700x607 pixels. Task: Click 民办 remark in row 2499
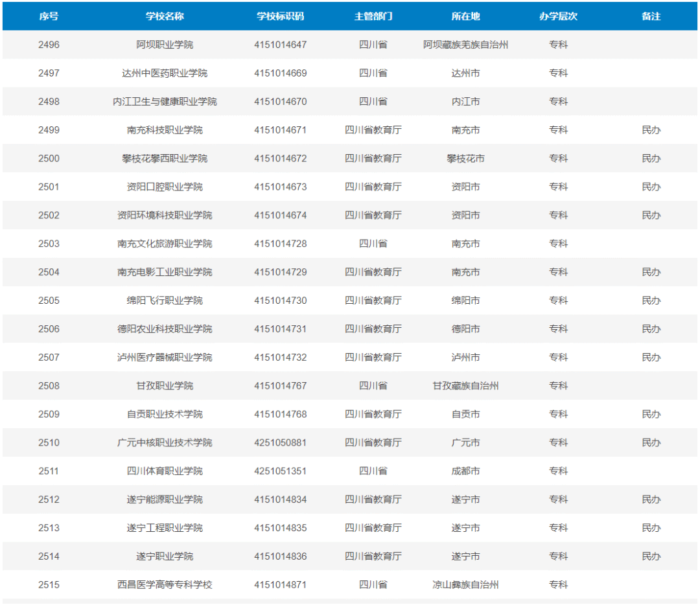tap(651, 130)
